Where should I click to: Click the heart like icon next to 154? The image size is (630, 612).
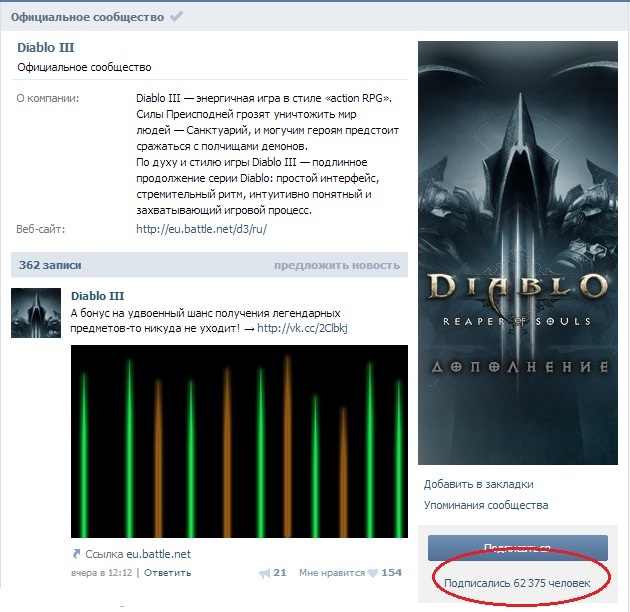click(373, 573)
